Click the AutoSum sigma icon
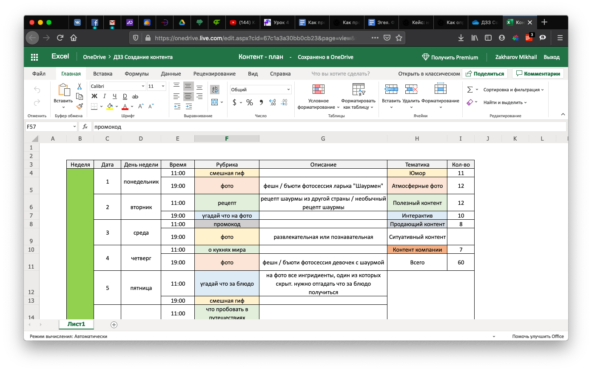This screenshot has height=372, width=592. pos(470,90)
